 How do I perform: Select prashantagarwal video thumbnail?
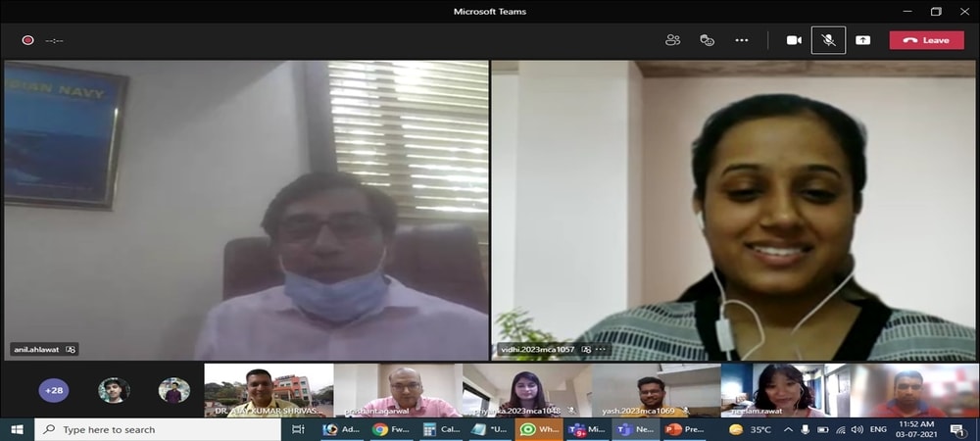397,390
